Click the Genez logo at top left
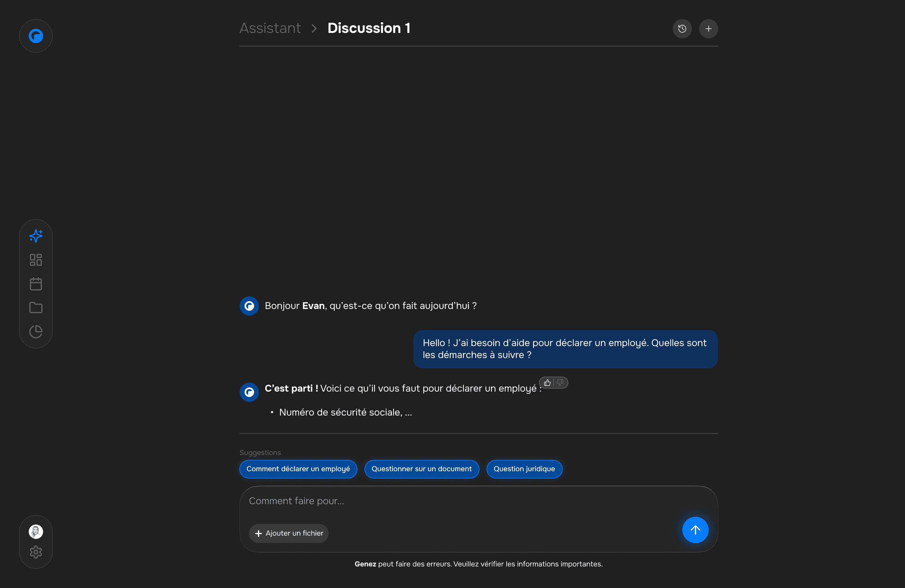The width and height of the screenshot is (905, 588). [36, 36]
